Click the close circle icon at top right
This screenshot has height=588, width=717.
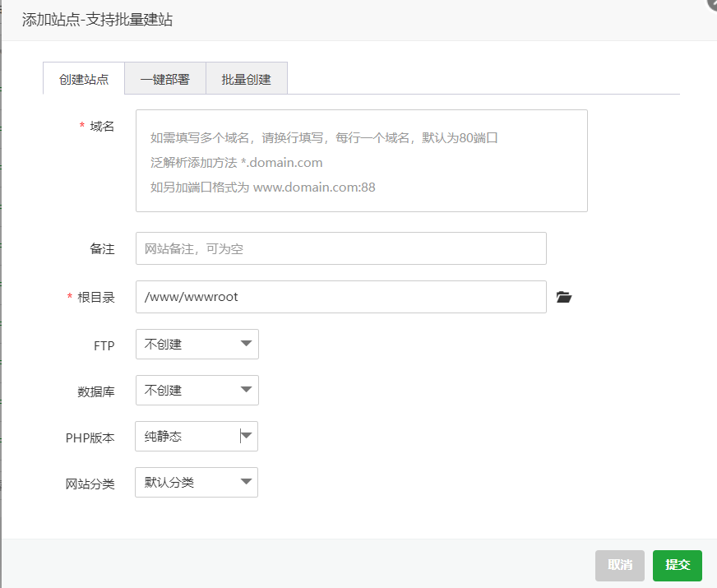tap(712, 4)
